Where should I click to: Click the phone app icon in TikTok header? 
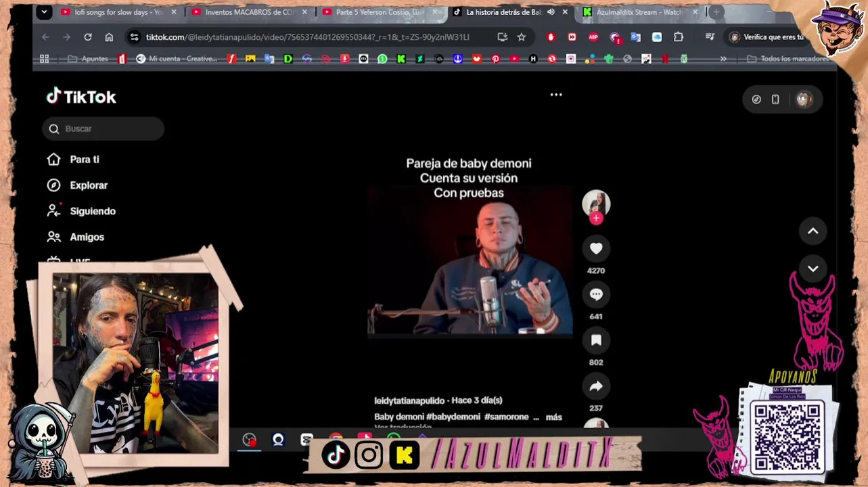[x=775, y=99]
